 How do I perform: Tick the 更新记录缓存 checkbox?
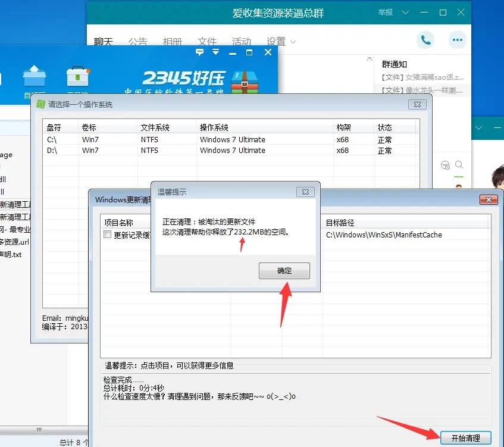(107, 235)
